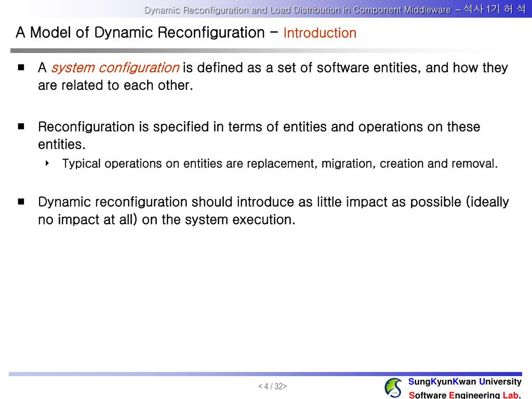Click the bullet 'Reconfiguration is specified in terms'
532x399 pixels.
[x=259, y=136]
